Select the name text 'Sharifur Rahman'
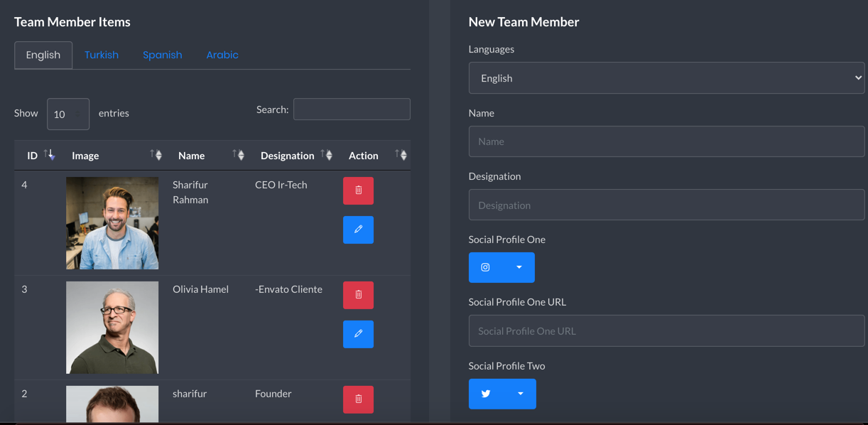This screenshot has width=868, height=425. point(190,192)
